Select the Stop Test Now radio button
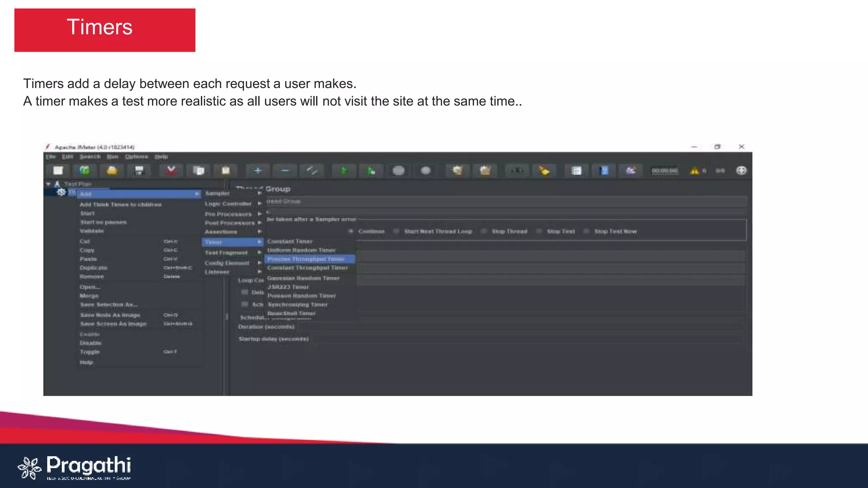Image resolution: width=868 pixels, height=488 pixels. point(587,231)
